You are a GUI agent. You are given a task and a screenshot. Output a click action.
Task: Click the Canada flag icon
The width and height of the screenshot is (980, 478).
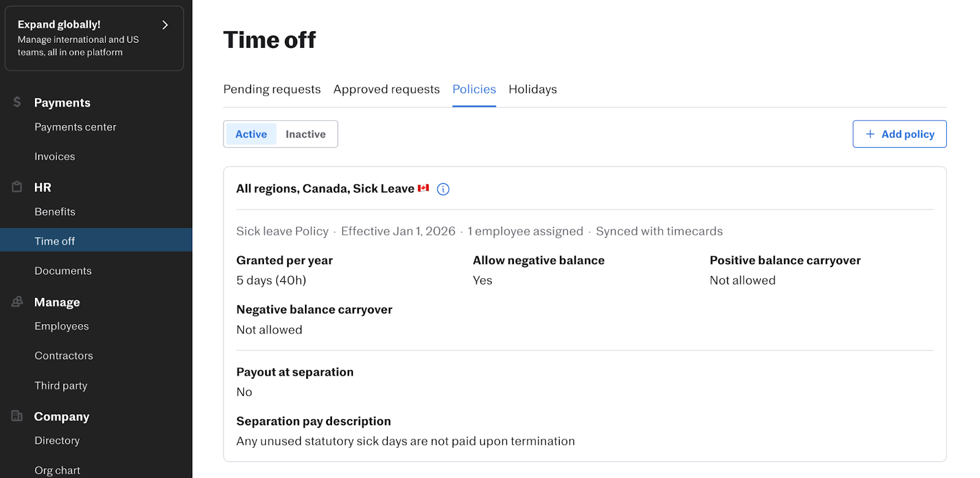tap(423, 188)
